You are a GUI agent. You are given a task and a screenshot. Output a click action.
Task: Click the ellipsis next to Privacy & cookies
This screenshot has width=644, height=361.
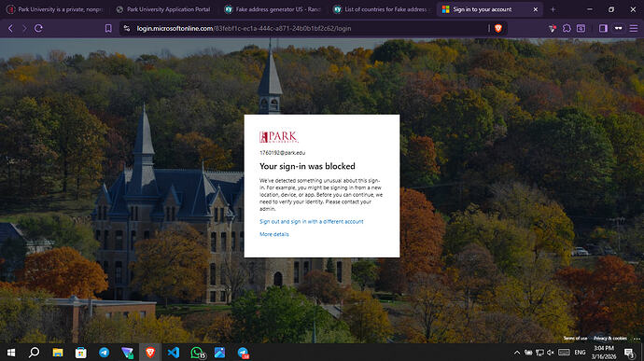[x=637, y=339]
